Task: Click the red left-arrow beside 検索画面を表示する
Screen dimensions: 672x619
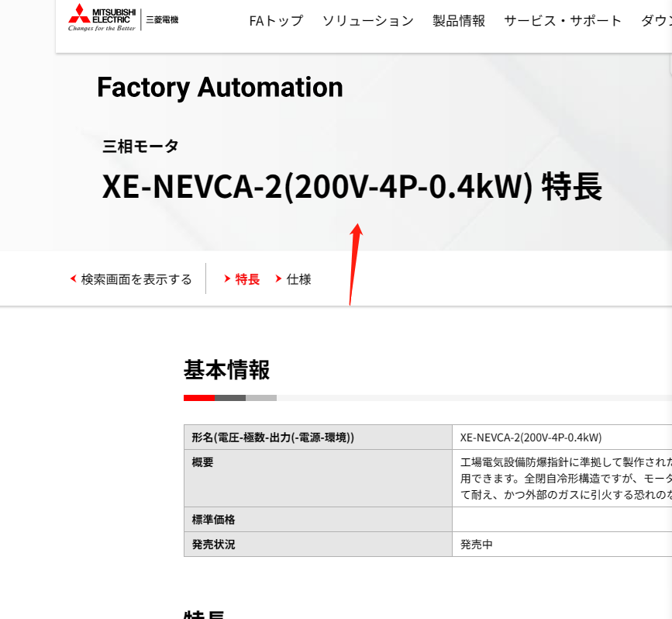Action: pos(74,278)
